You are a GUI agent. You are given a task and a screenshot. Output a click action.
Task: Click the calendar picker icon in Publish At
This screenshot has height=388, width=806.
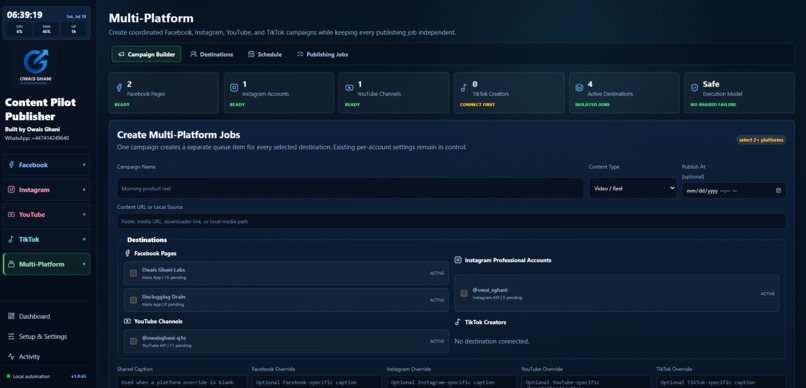[x=778, y=191]
